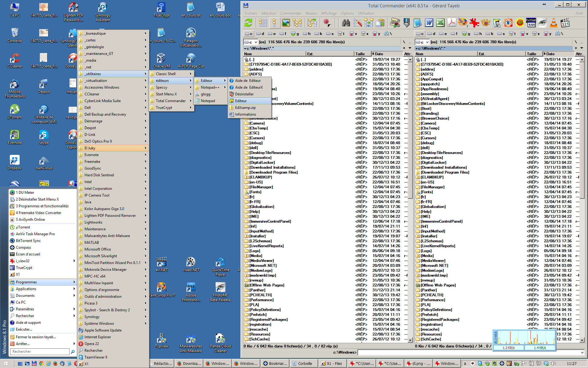Toggle full details view mode in toolbar
The height and width of the screenshot is (368, 588).
(x=274, y=23)
